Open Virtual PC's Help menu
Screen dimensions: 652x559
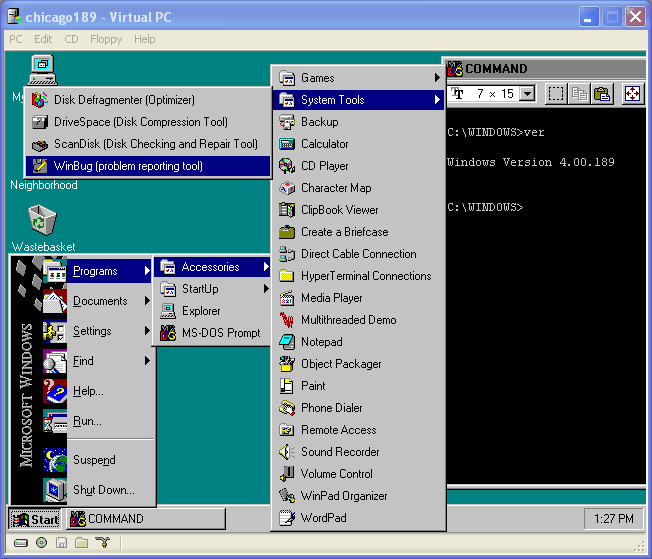point(145,39)
